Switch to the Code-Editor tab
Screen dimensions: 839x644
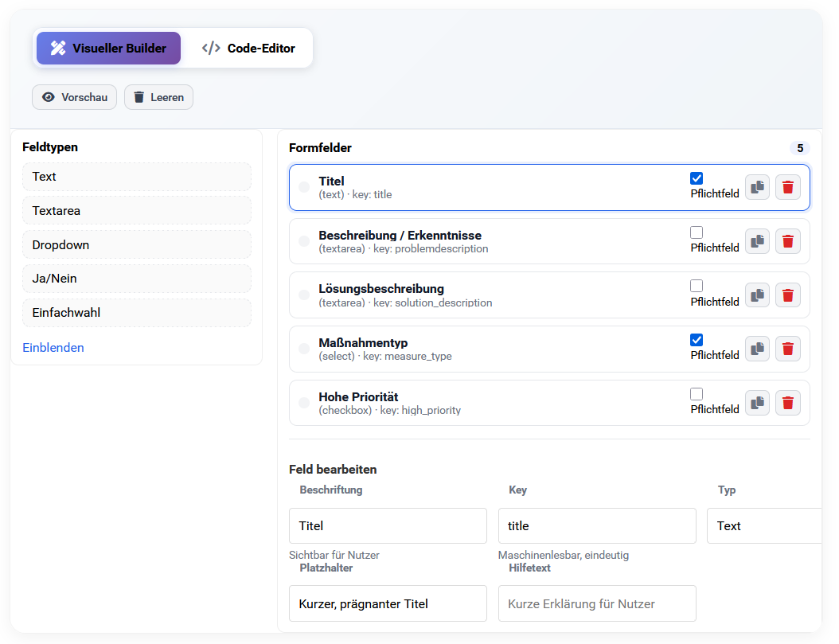pos(248,48)
